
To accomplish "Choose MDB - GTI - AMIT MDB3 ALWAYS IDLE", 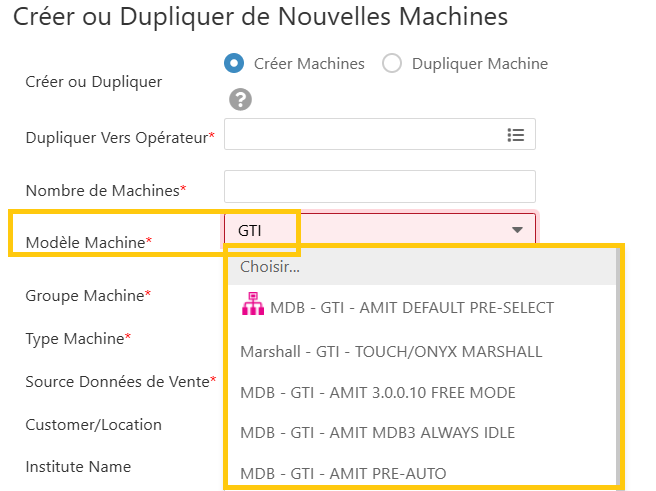I will click(422, 433).
